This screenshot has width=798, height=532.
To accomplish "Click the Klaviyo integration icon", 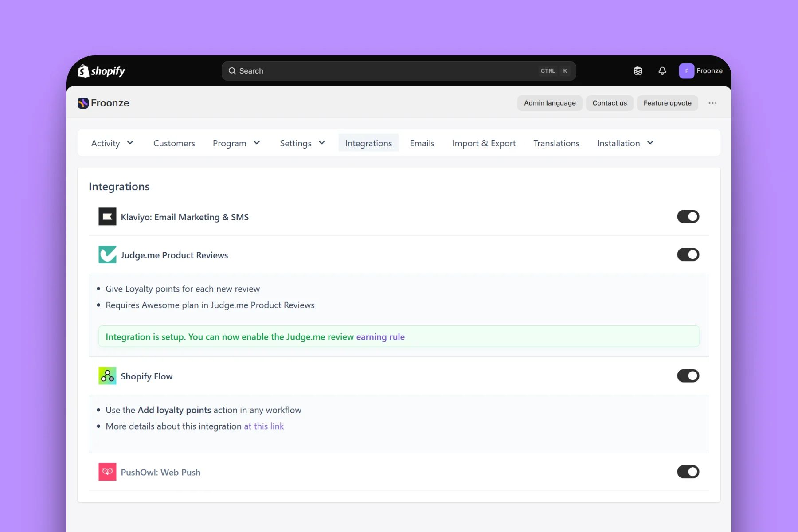I will pyautogui.click(x=107, y=217).
